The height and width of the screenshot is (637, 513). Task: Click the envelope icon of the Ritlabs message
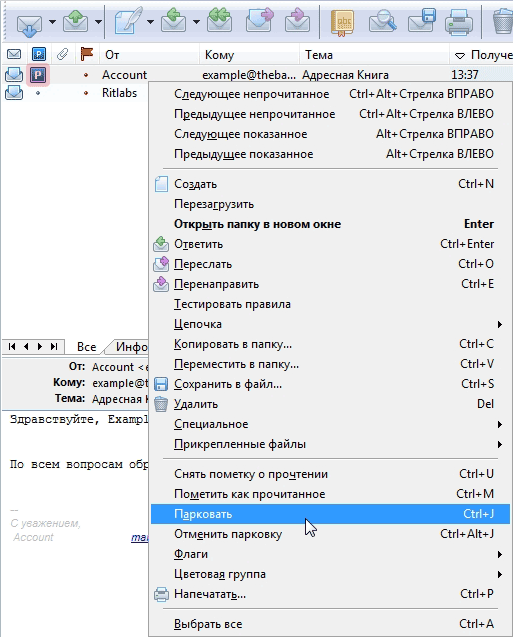pos(14,93)
